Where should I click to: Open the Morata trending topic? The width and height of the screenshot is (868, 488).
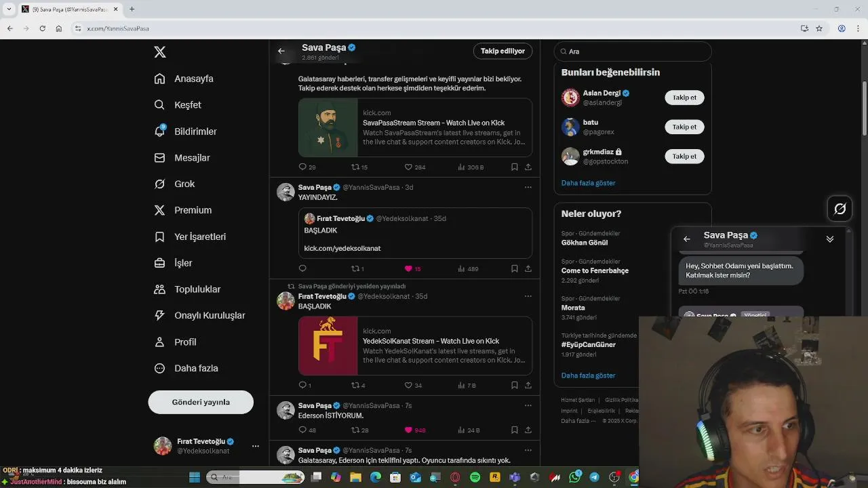click(x=573, y=308)
